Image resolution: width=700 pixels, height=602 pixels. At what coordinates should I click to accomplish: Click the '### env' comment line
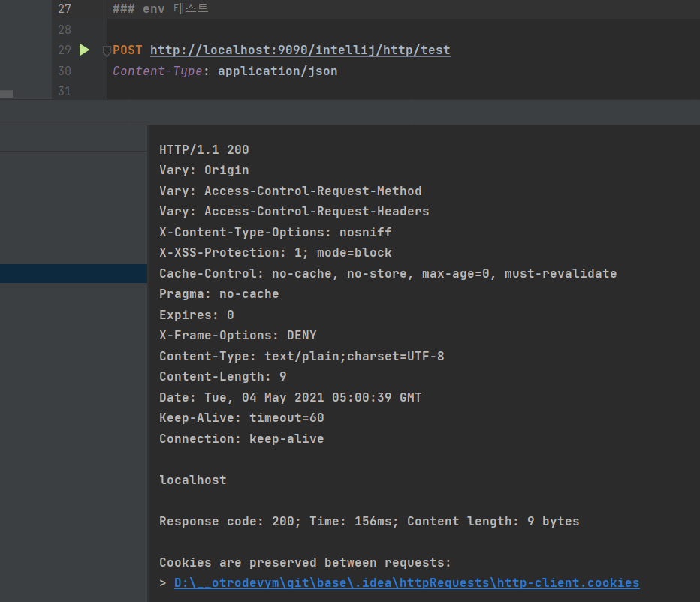click(161, 8)
